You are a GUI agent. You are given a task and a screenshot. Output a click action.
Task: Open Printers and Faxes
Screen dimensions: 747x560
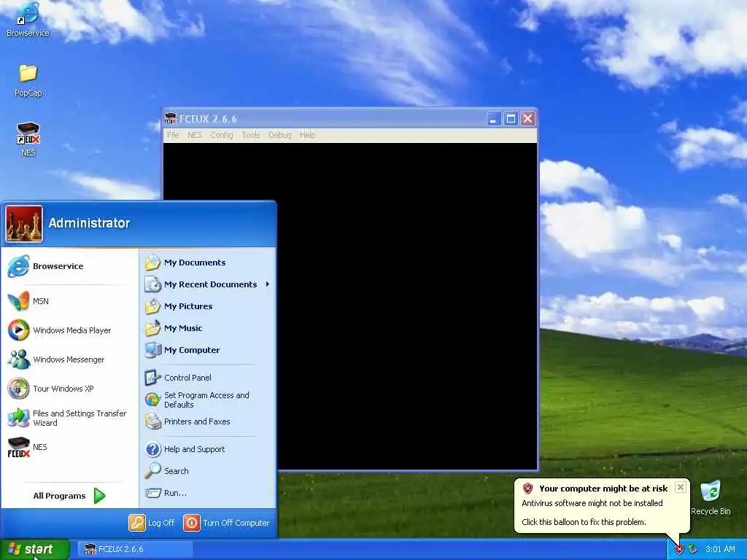coord(208,421)
